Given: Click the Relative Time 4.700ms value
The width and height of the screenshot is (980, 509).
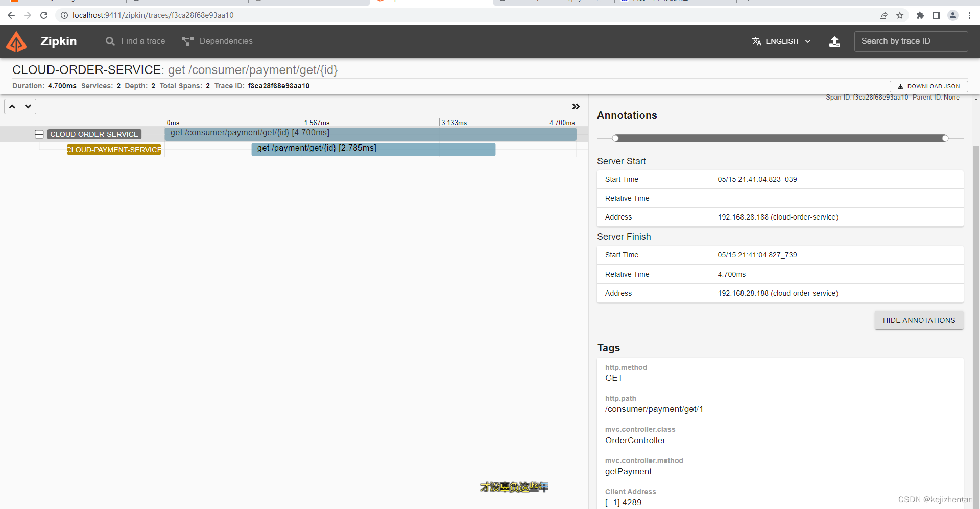Looking at the screenshot, I should (x=731, y=274).
